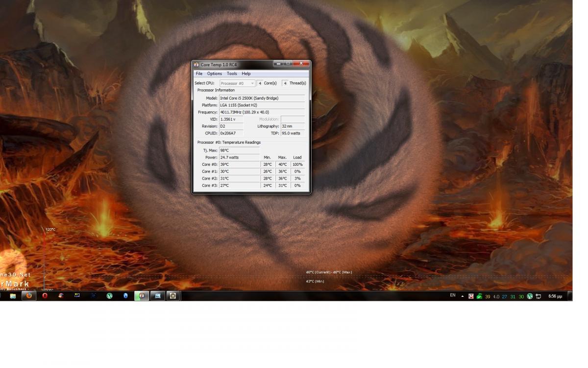This screenshot has height=368, width=588.
Task: Click the blue round taskbar icon beside uTorrent
Action: click(125, 296)
